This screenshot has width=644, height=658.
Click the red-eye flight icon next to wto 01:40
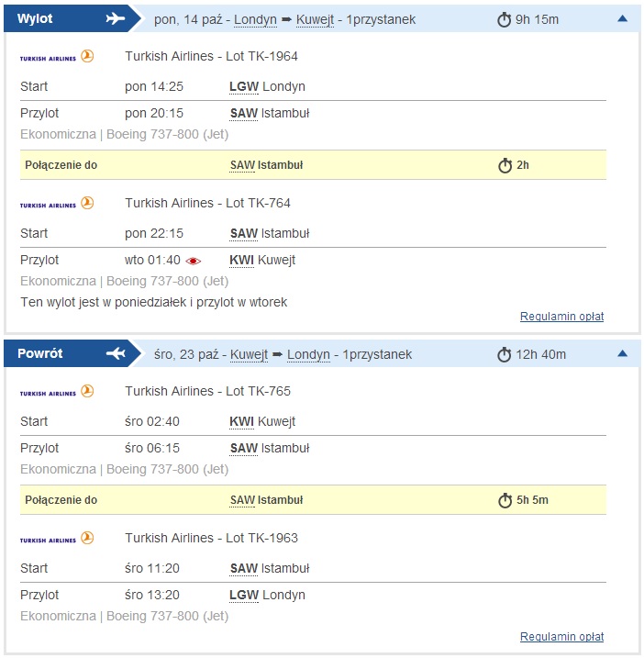(x=193, y=261)
